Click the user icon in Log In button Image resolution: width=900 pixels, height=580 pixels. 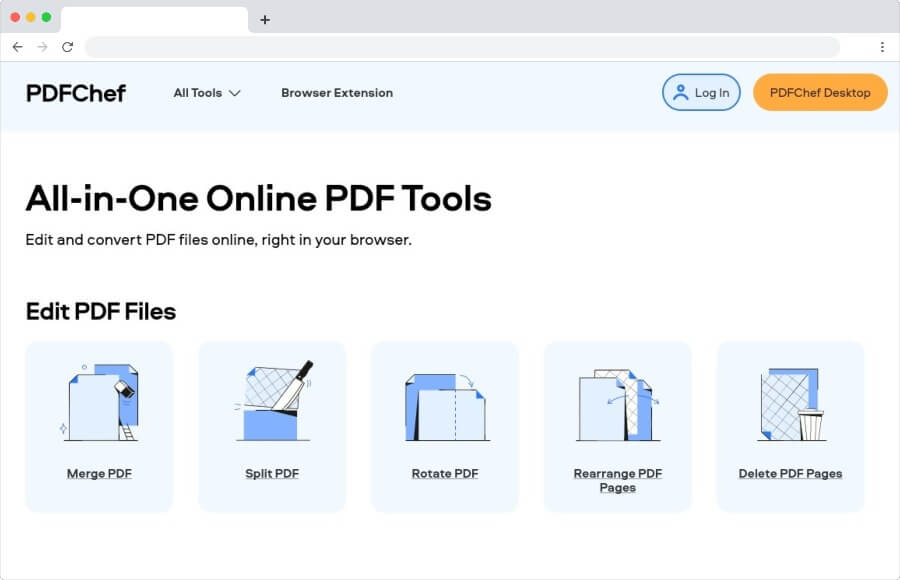681,92
